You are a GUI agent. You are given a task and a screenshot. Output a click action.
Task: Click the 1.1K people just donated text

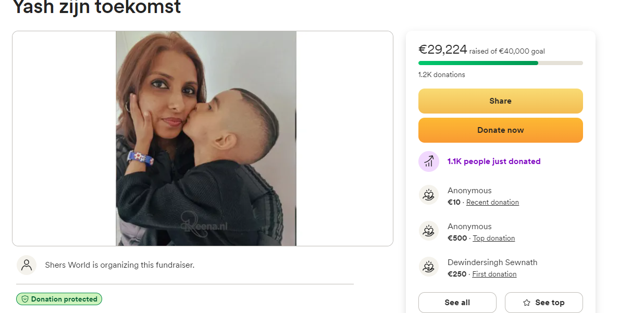(494, 161)
